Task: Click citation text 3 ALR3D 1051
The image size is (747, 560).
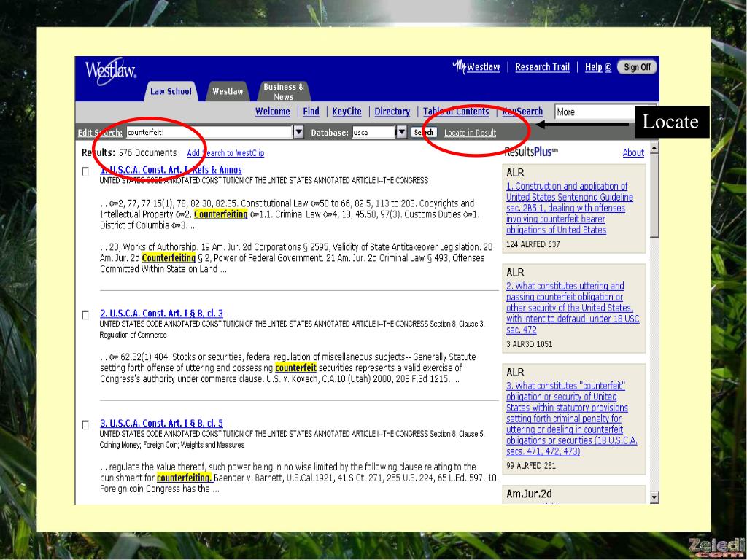Action: pyautogui.click(x=530, y=344)
